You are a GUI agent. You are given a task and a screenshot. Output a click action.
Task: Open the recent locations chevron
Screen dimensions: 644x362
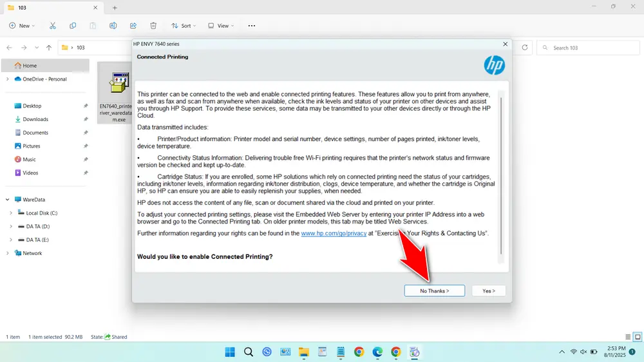[x=37, y=48]
